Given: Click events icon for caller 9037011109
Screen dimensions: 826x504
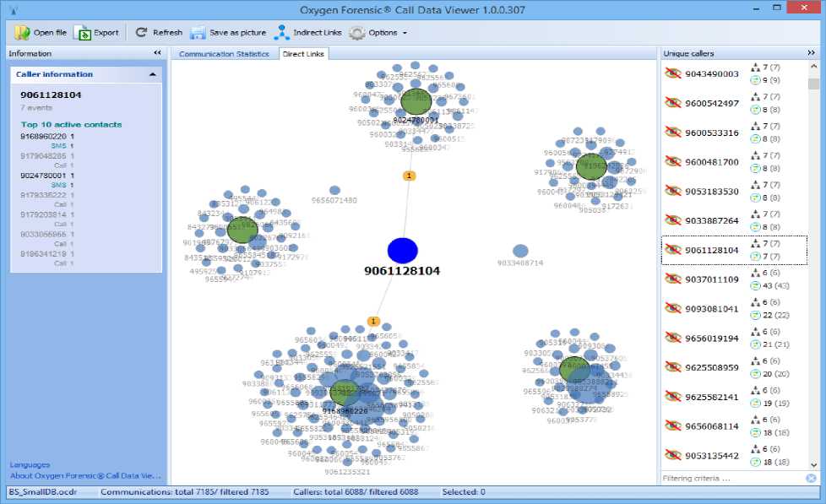Looking at the screenshot, I should [x=755, y=285].
